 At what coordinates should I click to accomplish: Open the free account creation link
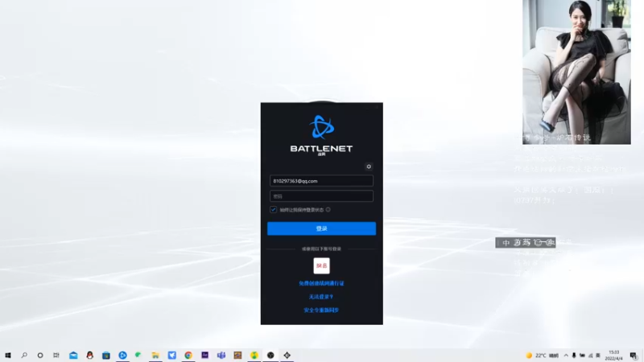pos(321,283)
